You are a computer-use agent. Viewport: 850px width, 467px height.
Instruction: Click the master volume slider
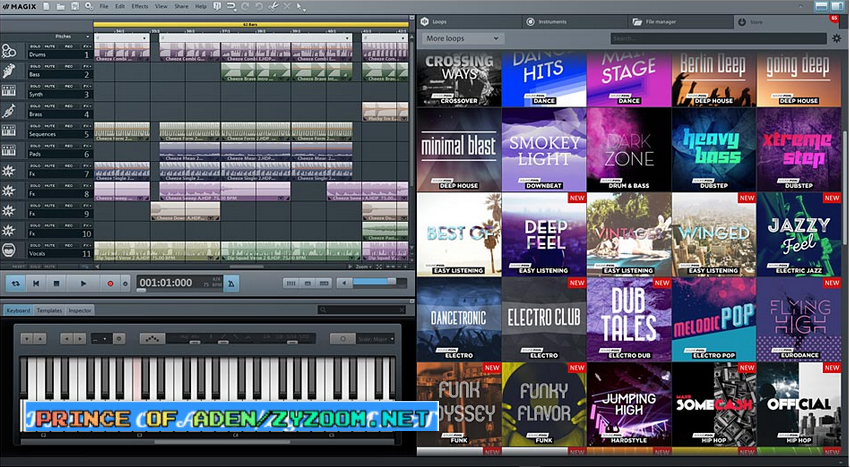[x=379, y=283]
